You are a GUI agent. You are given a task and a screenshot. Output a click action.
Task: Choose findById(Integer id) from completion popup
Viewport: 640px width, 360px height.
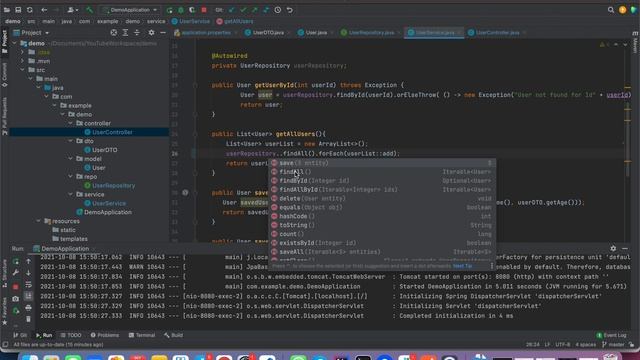[382, 181]
